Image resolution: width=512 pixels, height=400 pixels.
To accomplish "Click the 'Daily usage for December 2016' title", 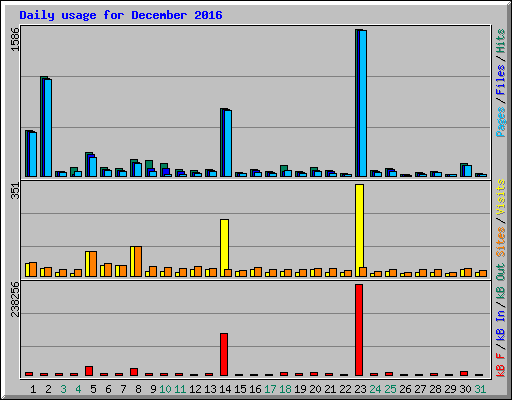I will click(x=121, y=15).
